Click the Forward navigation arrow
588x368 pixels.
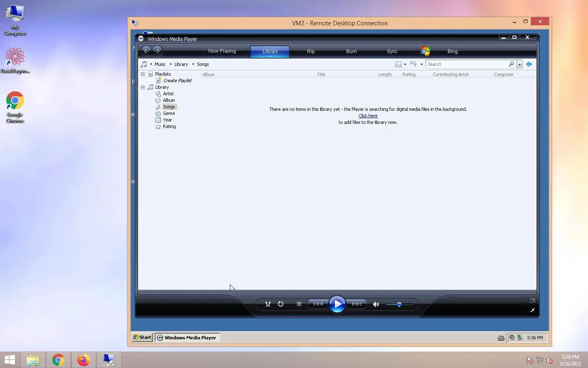[x=157, y=51]
